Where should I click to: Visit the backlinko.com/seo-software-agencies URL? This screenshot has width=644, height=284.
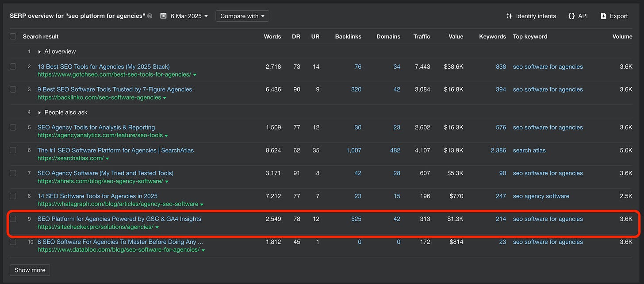pyautogui.click(x=100, y=97)
